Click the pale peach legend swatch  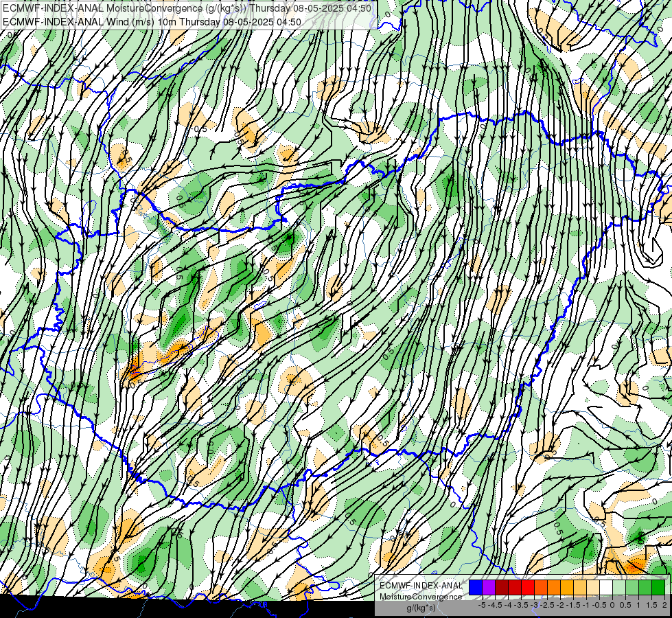coord(593,587)
